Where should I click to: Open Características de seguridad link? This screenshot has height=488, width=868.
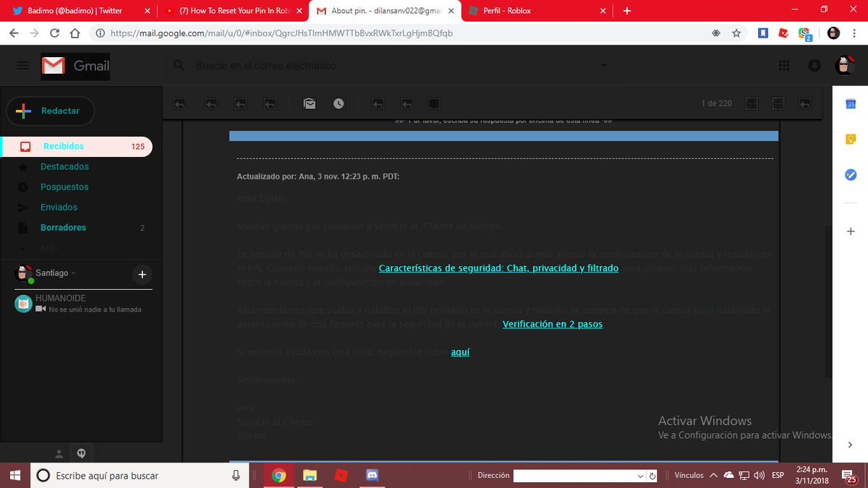click(x=498, y=268)
